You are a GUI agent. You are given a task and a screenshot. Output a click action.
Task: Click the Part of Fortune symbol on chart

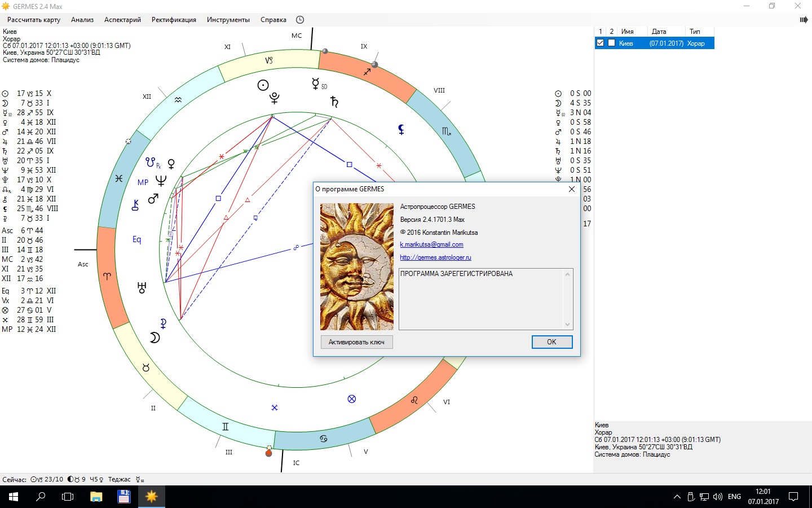[x=352, y=399]
